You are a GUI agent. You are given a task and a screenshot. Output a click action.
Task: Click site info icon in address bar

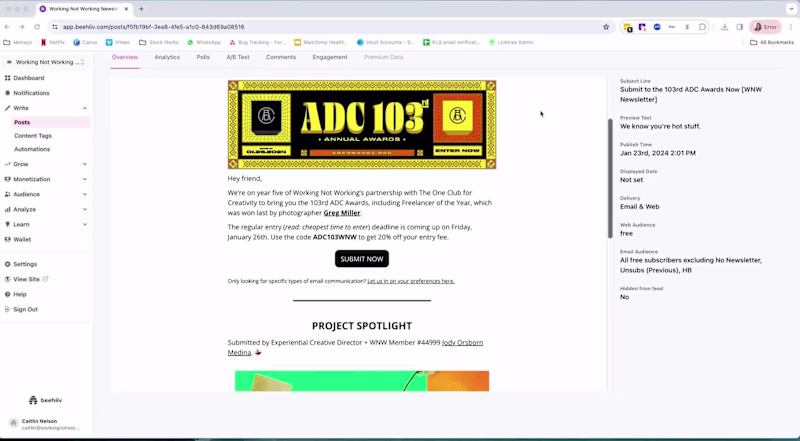pos(55,27)
